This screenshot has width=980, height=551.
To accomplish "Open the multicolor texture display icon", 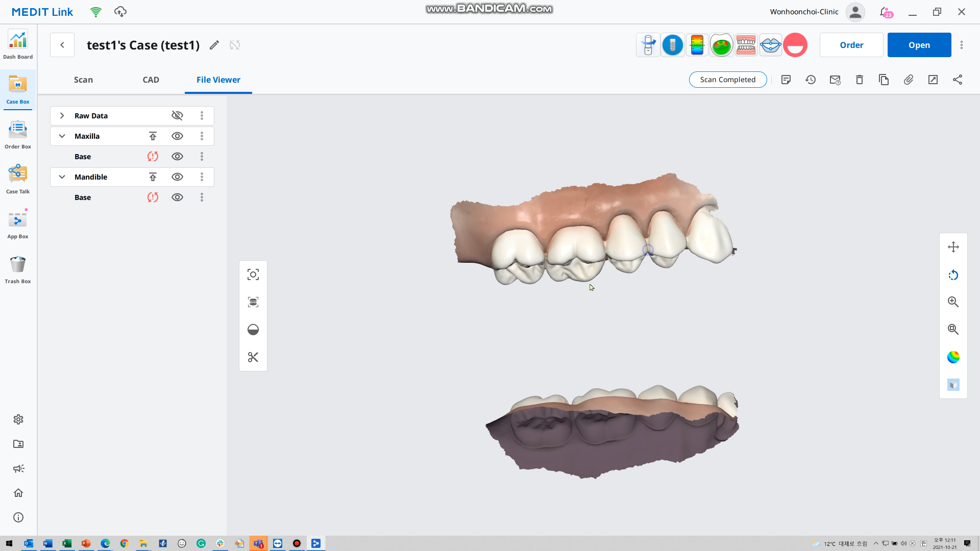I will coord(953,357).
